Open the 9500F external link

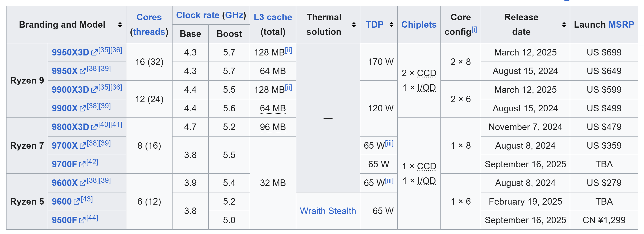pyautogui.click(x=64, y=220)
